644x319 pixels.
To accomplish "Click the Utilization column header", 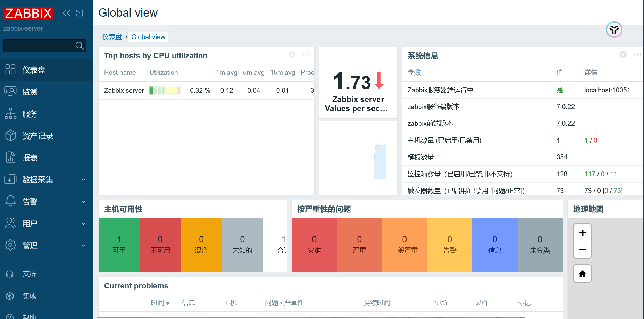I will click(164, 72).
